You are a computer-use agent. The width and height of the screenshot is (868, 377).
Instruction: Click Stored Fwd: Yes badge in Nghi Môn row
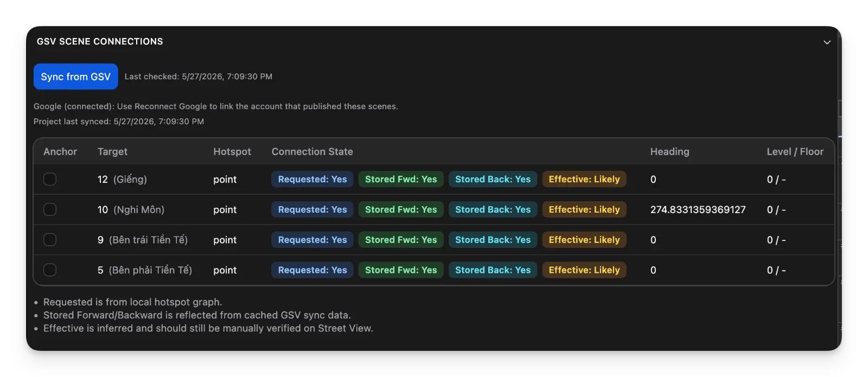(x=401, y=209)
